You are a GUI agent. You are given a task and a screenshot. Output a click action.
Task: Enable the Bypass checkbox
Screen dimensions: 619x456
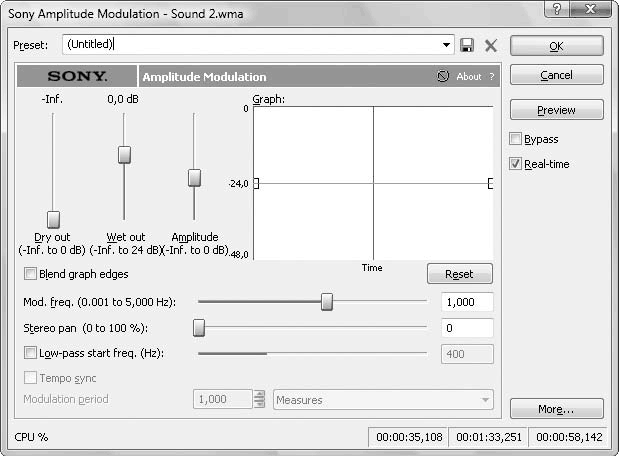(516, 139)
